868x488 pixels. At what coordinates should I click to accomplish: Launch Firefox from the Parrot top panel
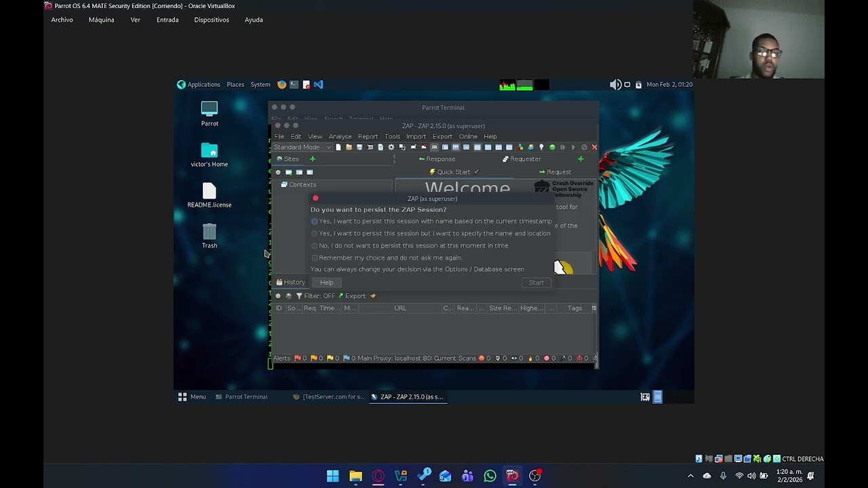pyautogui.click(x=281, y=85)
